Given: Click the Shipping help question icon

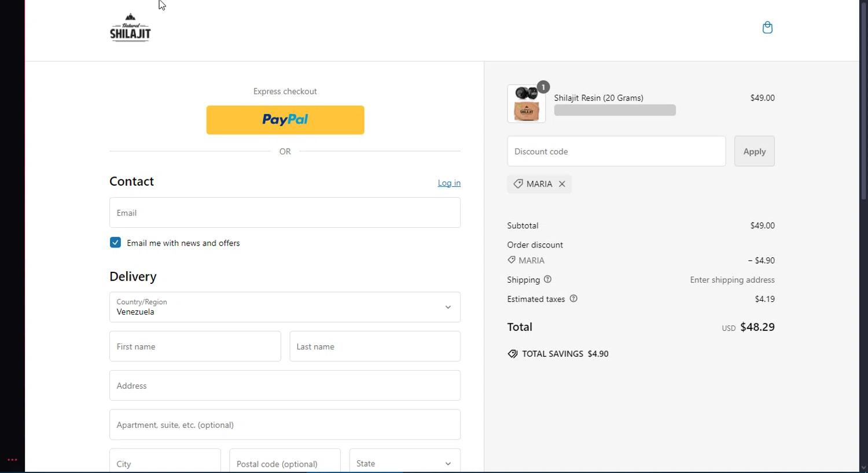Looking at the screenshot, I should (547, 279).
